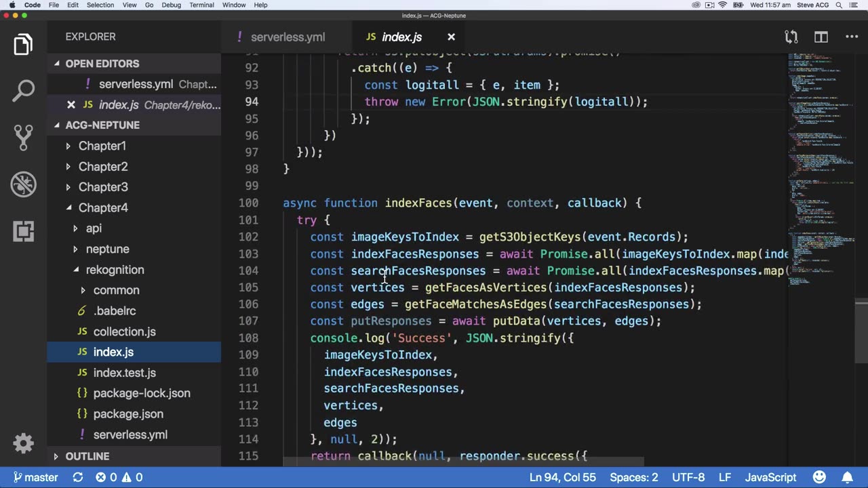Click the split editor icon
The image size is (868, 488).
[821, 37]
